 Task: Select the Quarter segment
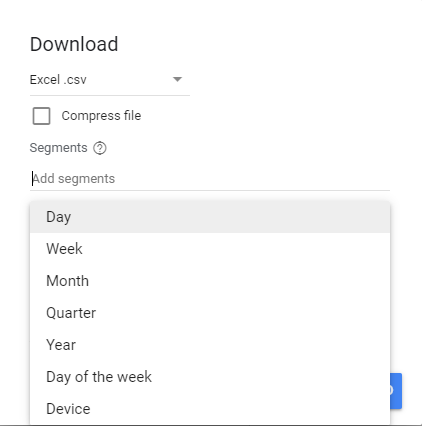[x=210, y=313]
